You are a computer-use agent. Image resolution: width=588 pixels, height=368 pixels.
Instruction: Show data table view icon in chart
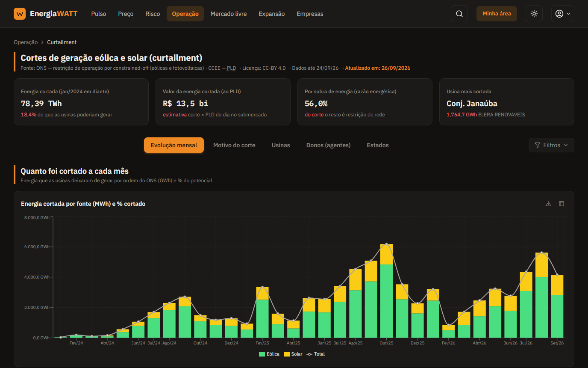click(x=562, y=204)
